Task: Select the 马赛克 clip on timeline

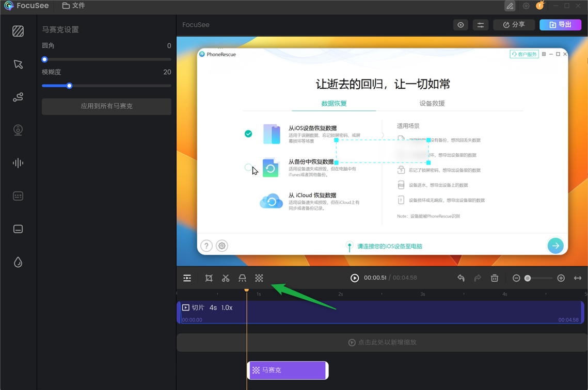Action: tap(288, 370)
